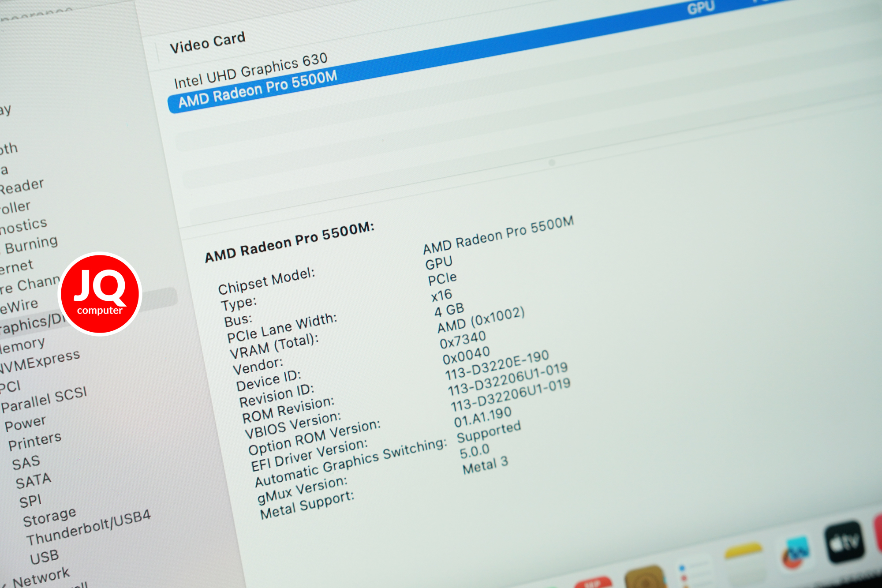This screenshot has height=588, width=882.
Task: Select Parallel SCSI in the sidebar
Action: [x=44, y=399]
